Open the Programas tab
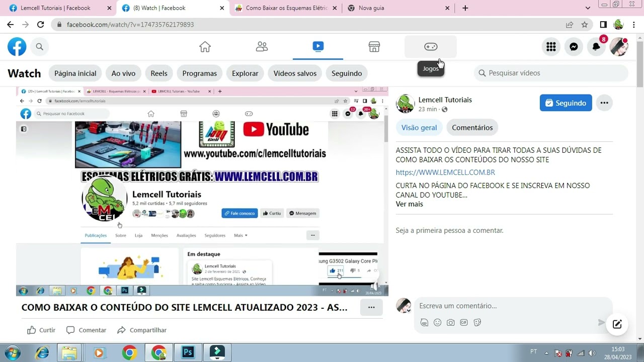This screenshot has height=362, width=644. click(199, 73)
